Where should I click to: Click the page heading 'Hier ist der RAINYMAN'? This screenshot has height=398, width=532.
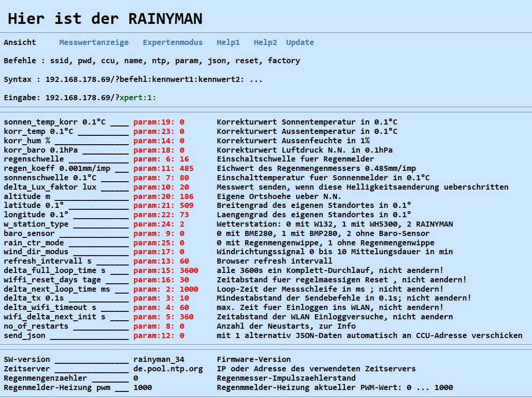105,18
